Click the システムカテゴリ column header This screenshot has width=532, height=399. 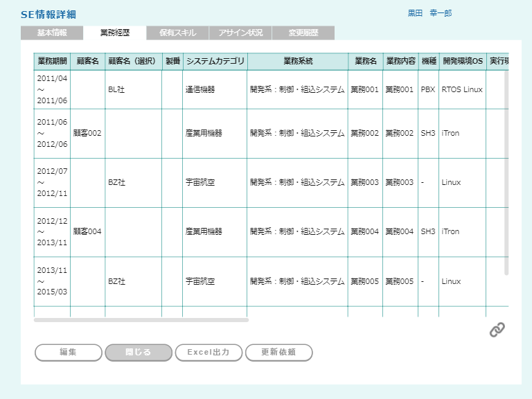coord(215,62)
